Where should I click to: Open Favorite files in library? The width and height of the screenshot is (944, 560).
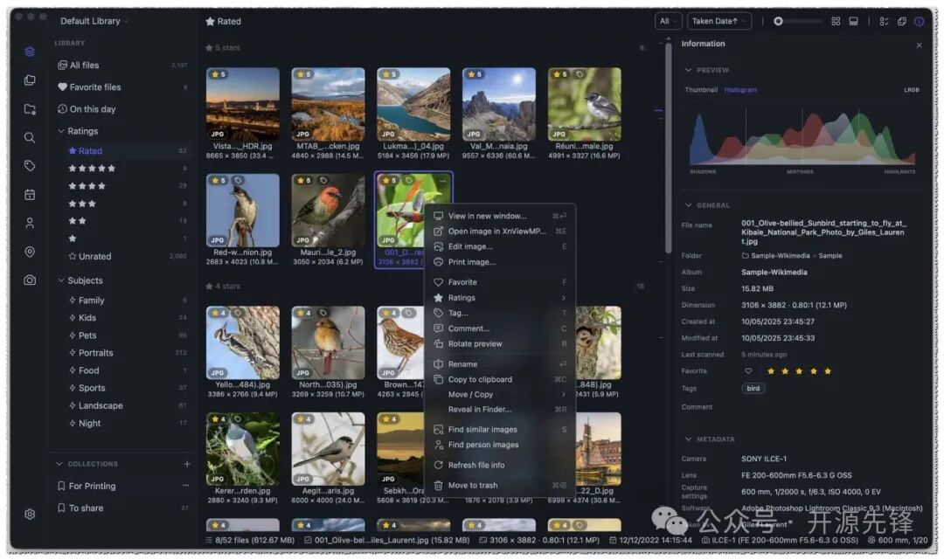click(121, 87)
